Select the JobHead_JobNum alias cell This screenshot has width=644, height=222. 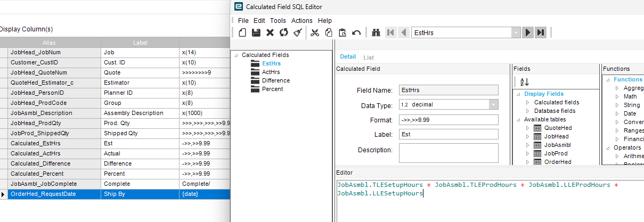(x=54, y=53)
